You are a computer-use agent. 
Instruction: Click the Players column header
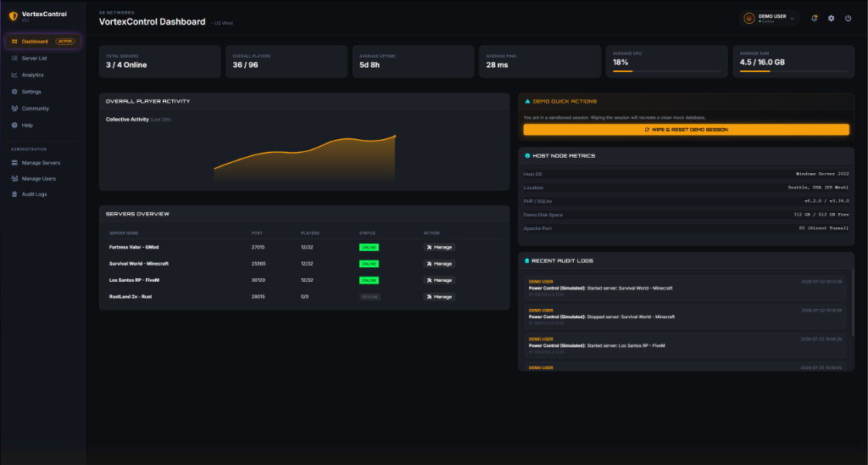click(x=310, y=233)
